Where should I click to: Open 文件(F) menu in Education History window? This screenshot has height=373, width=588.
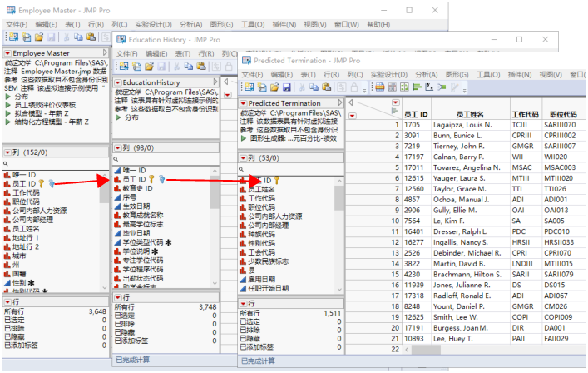[x=126, y=53]
